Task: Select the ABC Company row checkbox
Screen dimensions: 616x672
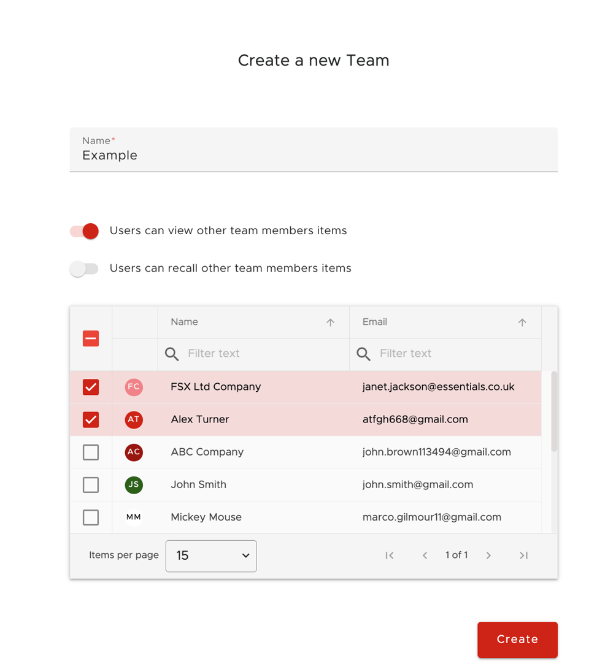Action: pyautogui.click(x=90, y=452)
